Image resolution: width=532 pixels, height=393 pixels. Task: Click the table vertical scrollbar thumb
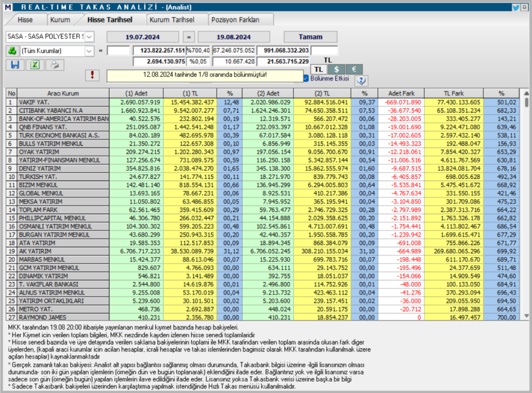click(x=526, y=102)
